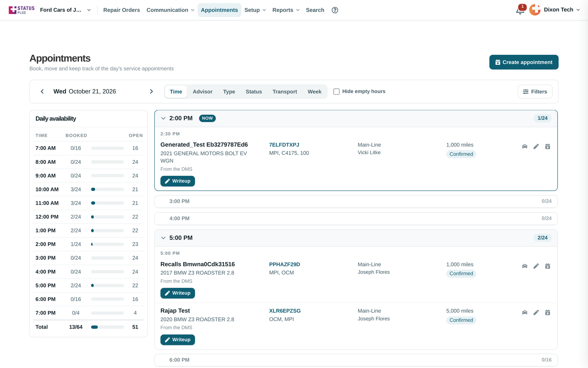Expand the 4:00 PM time slot
The width and height of the screenshot is (588, 368).
tap(356, 219)
